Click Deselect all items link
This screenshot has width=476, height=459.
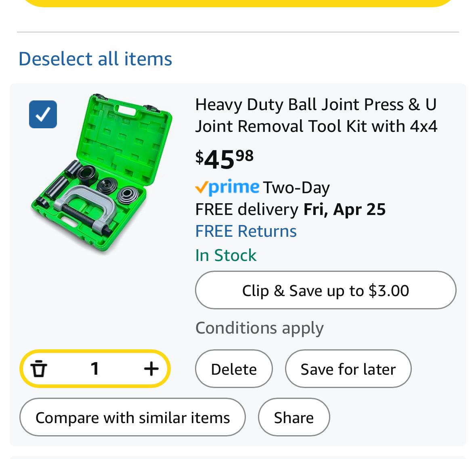click(x=95, y=58)
